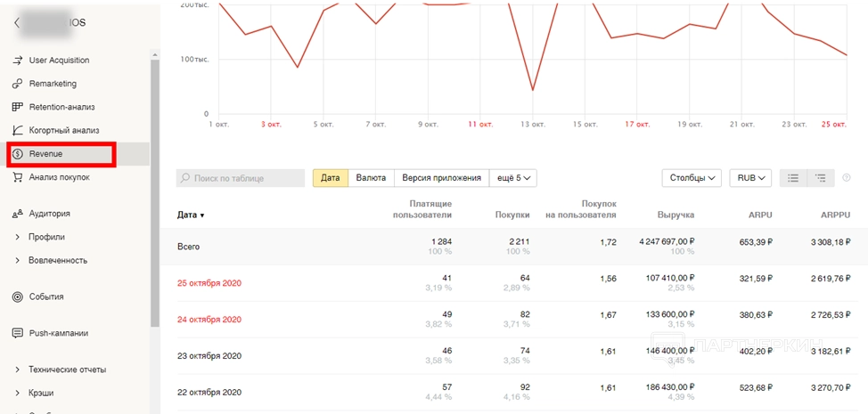Click the 13 окт. chart axis label
This screenshot has width=868, height=414.
[533, 125]
